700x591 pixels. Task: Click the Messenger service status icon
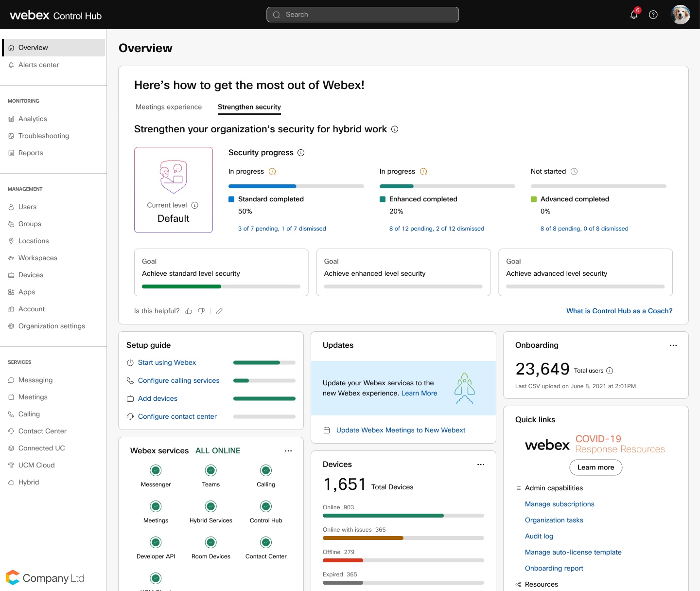coord(156,470)
